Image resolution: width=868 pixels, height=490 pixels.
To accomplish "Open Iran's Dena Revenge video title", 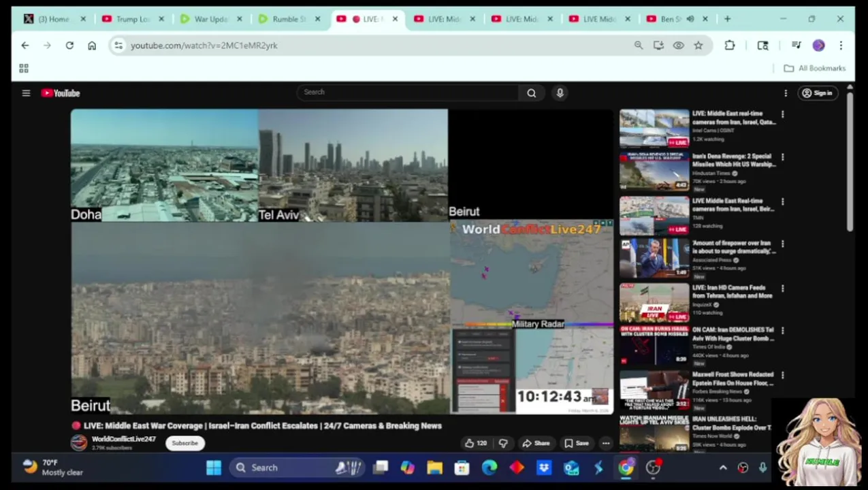I will (x=733, y=161).
